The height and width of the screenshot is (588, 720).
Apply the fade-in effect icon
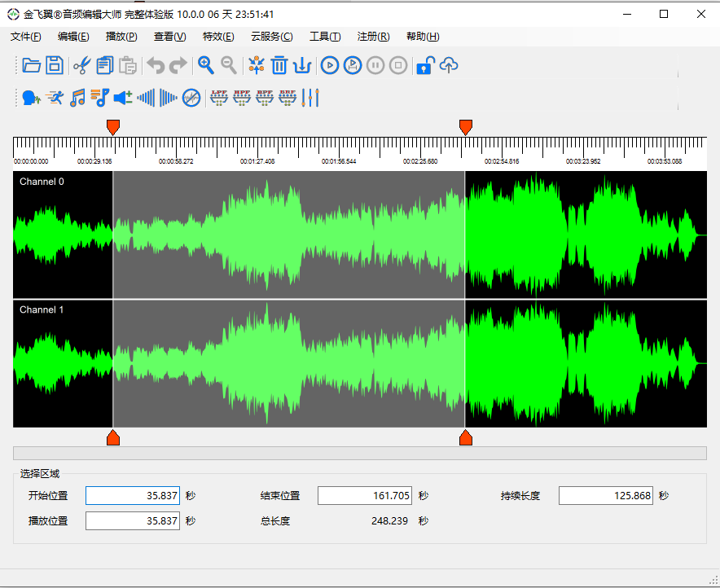click(x=146, y=99)
